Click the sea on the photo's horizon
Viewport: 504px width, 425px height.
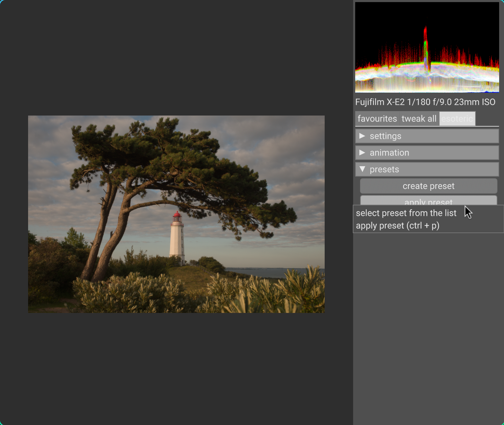(x=264, y=273)
